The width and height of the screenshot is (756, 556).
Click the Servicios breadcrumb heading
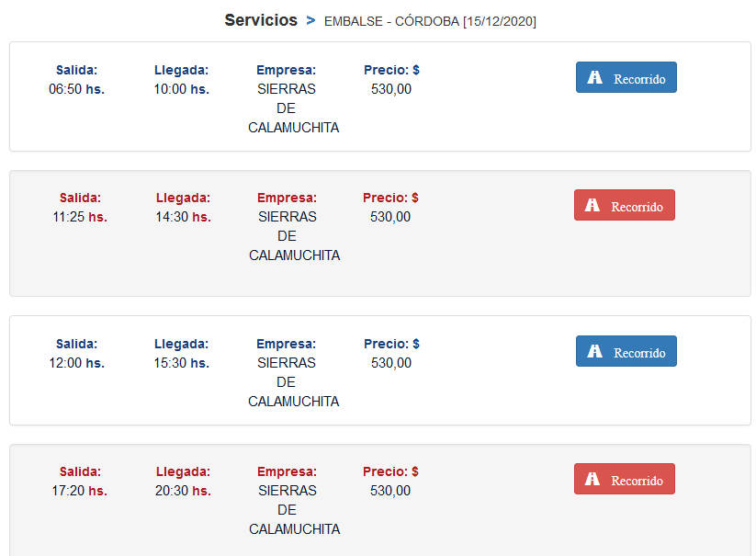[261, 20]
